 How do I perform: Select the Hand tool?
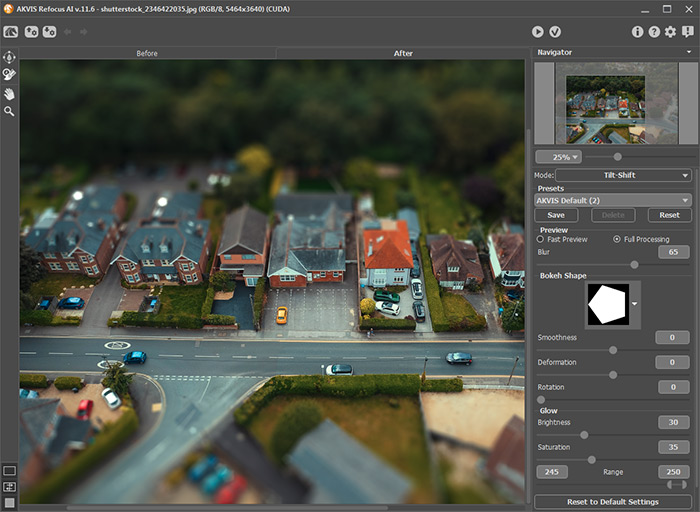click(x=9, y=94)
